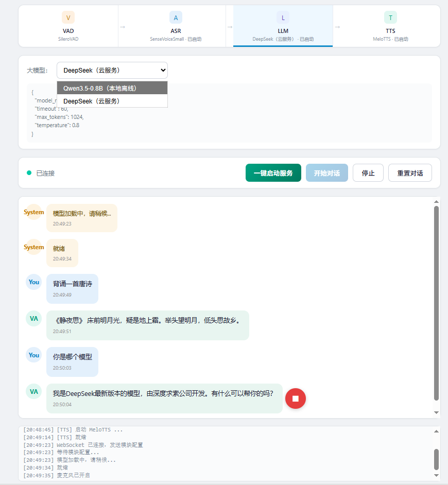Click the 已连接 status text
Screen dimensions: 448x485
pos(45,173)
